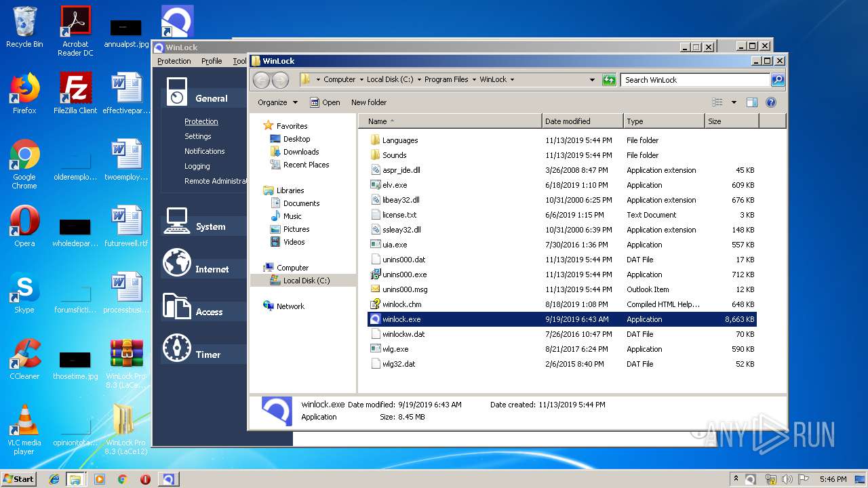868x488 pixels.
Task: Click Opera icon in taskbar
Action: click(x=145, y=479)
